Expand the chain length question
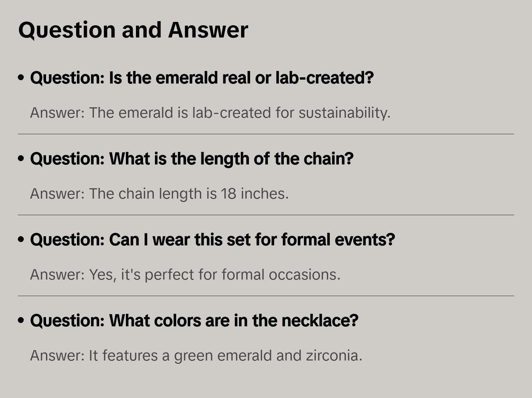The width and height of the screenshot is (532, 398). click(x=192, y=159)
